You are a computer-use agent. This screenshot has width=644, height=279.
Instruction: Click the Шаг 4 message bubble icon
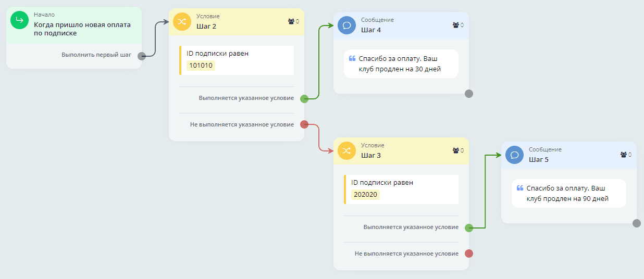point(346,25)
